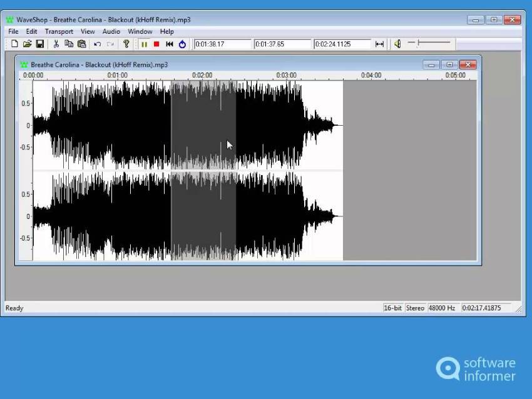Screen dimensions: 532x399
Task: Toggle the speaker mute icon
Action: [398, 44]
